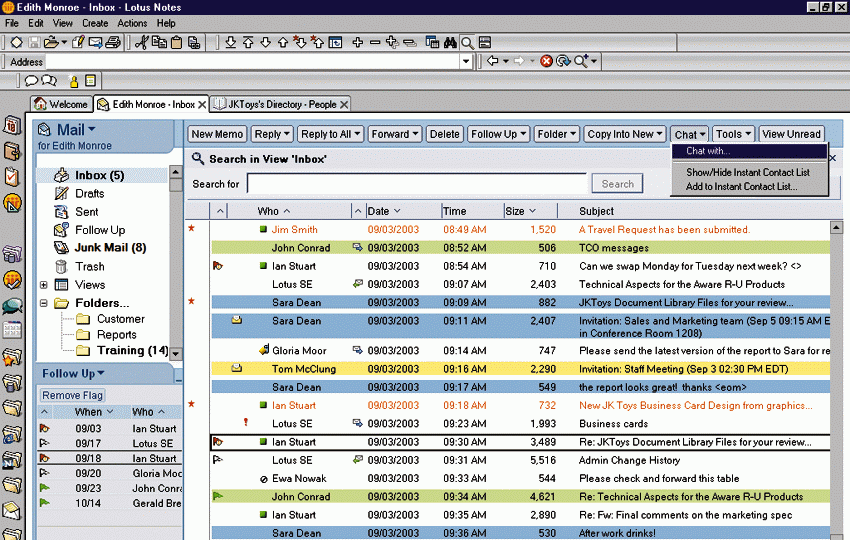Image resolution: width=850 pixels, height=540 pixels.
Task: Click the Remove Flag button
Action: [73, 395]
